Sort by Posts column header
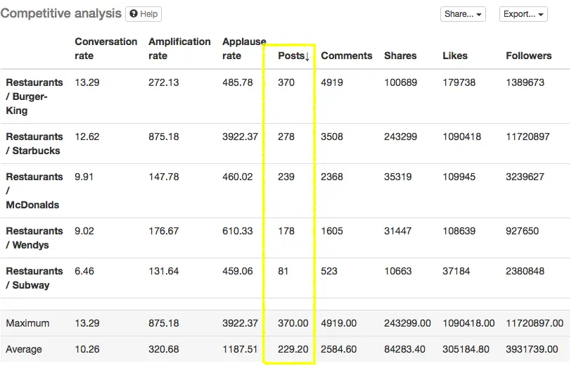The width and height of the screenshot is (588, 378). click(x=293, y=56)
